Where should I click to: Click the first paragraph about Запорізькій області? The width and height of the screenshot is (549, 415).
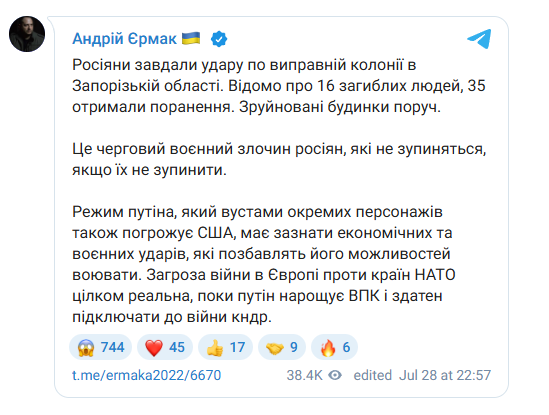(279, 86)
